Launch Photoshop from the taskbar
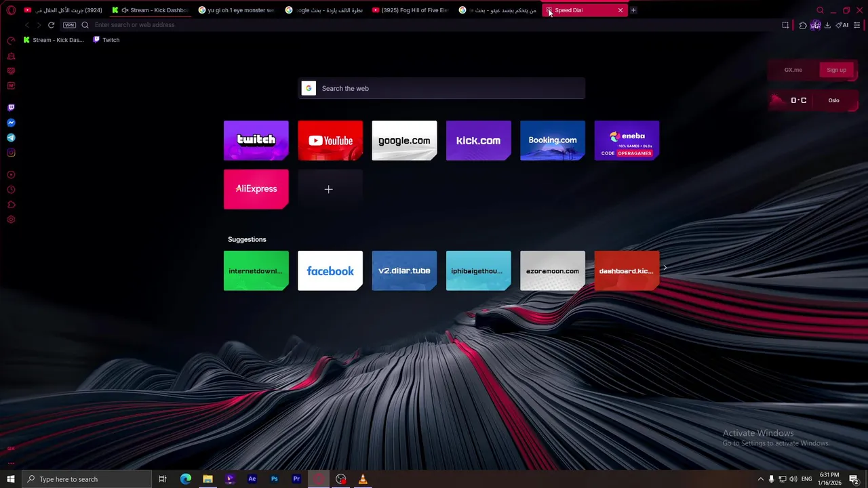 (x=274, y=479)
